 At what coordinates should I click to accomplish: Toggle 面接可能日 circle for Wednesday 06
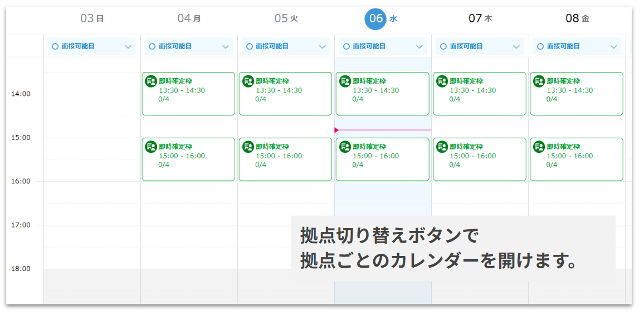pyautogui.click(x=346, y=46)
